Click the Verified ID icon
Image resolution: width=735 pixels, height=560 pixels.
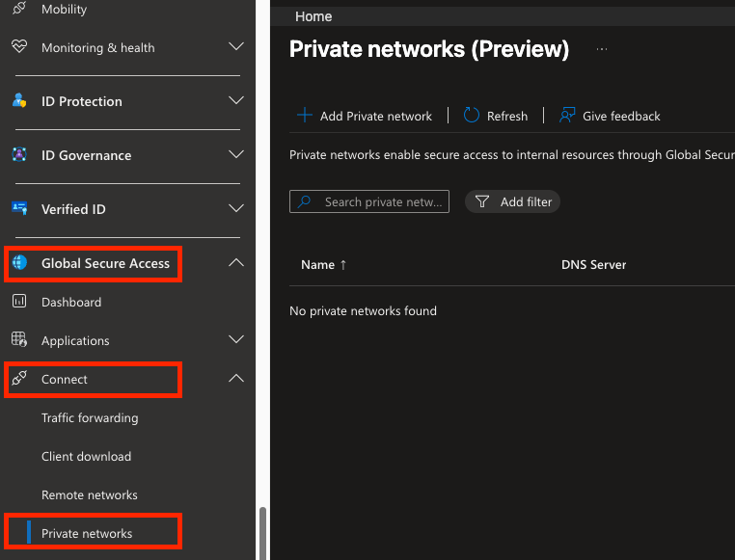(19, 209)
